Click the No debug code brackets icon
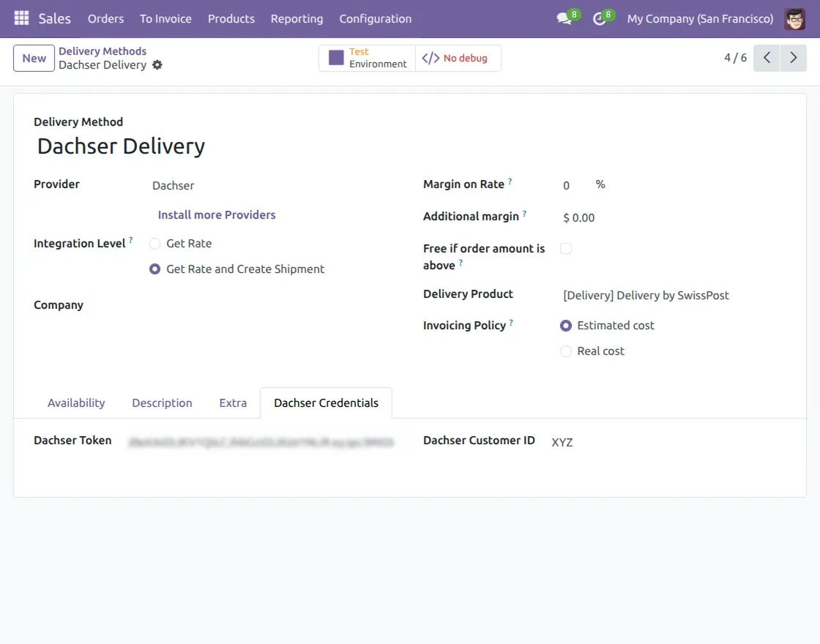Image resolution: width=820 pixels, height=644 pixels. coord(430,58)
